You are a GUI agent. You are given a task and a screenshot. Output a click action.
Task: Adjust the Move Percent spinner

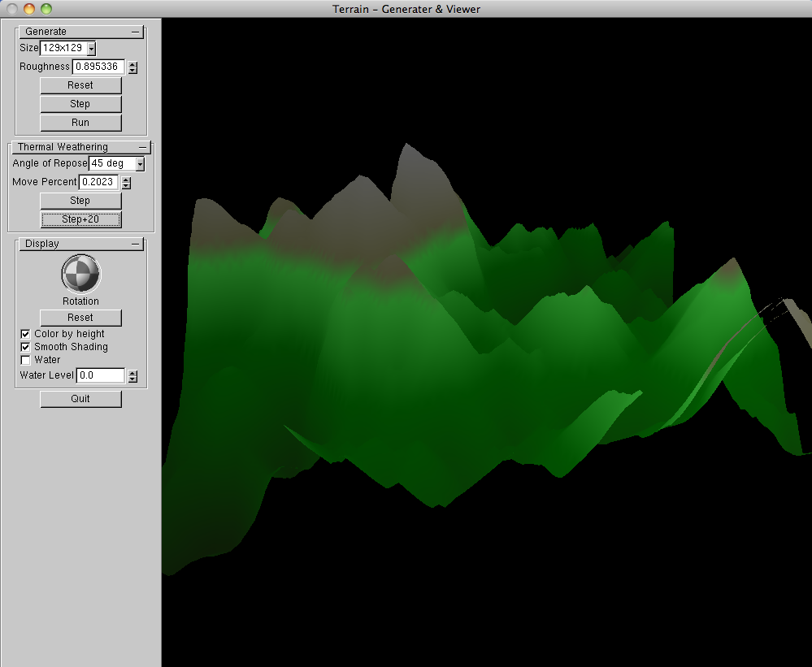click(x=126, y=183)
